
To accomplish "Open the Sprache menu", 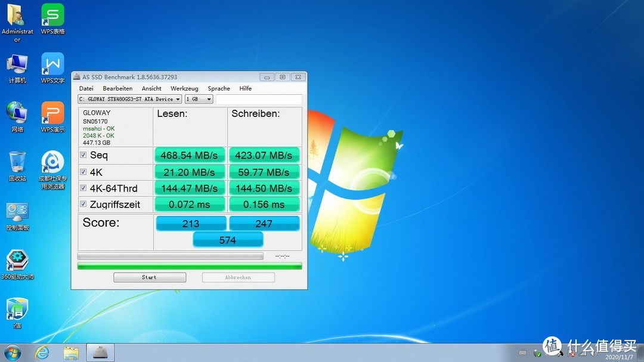I will click(219, 88).
